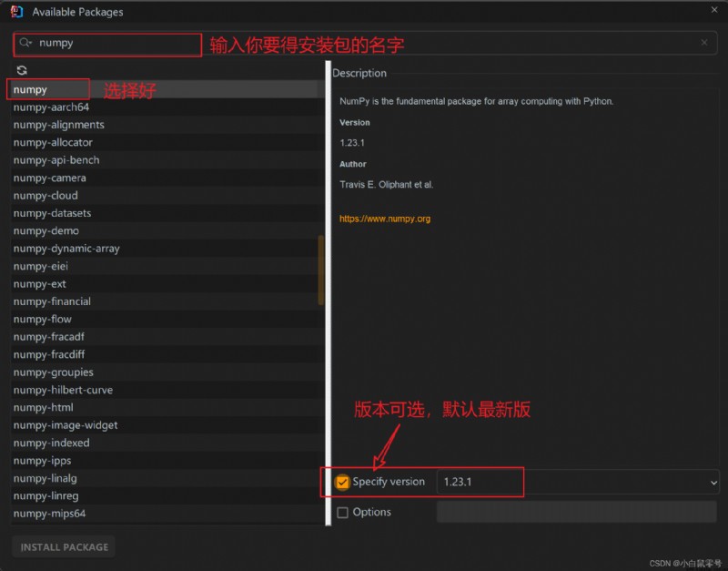
Task: Select numpy-aarch64 in the list
Action: [x=167, y=107]
